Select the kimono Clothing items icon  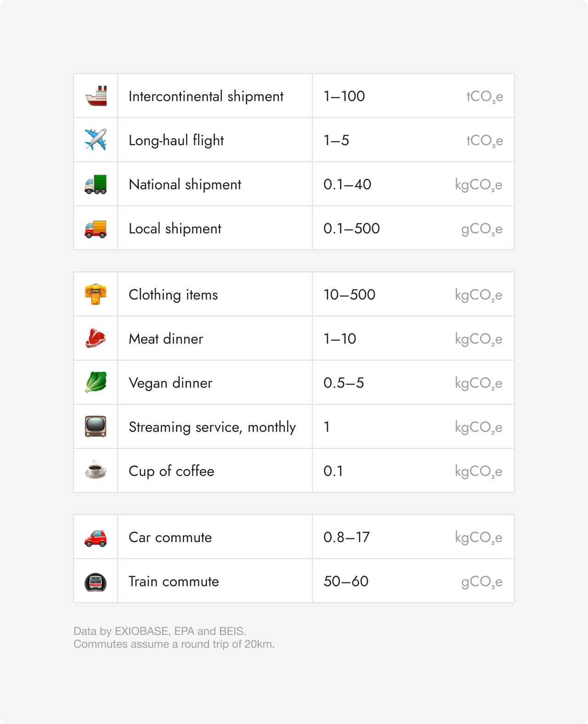coord(96,294)
